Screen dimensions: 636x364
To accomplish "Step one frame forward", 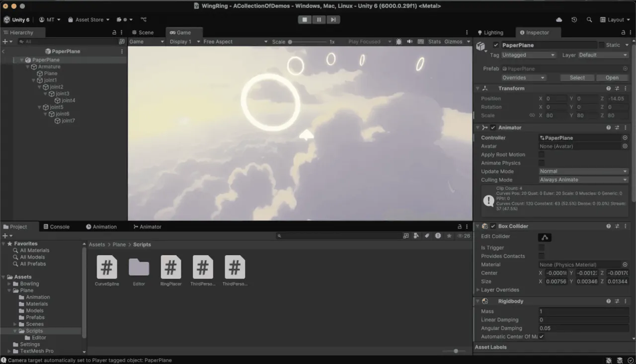I will (333, 19).
